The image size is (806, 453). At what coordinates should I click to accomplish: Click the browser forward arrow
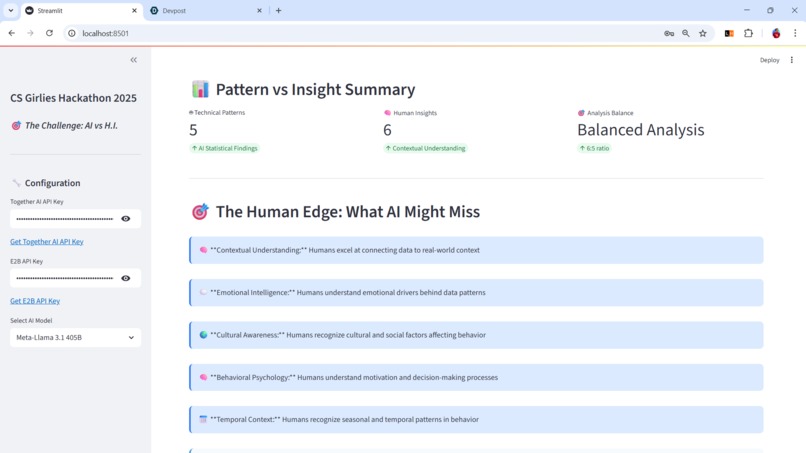click(x=30, y=33)
